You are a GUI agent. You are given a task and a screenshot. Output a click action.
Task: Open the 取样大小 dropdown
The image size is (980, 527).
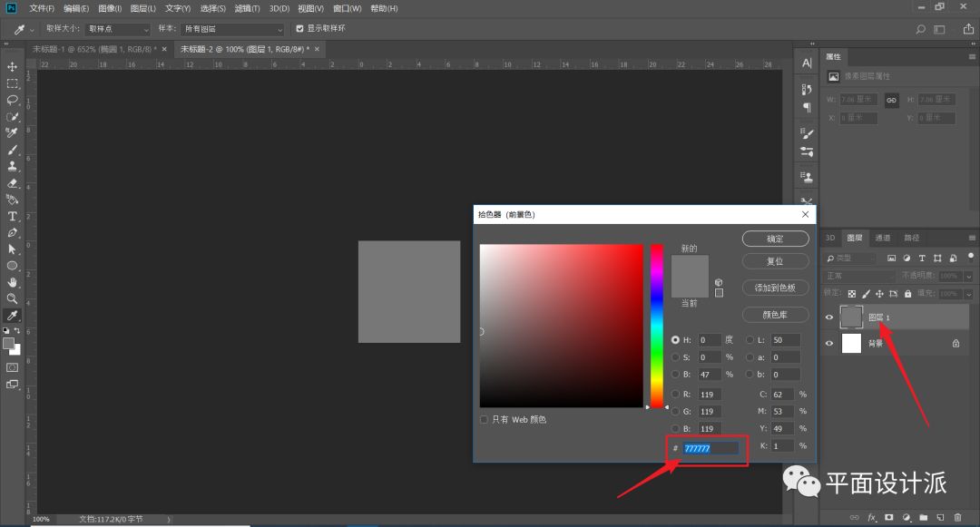point(117,29)
